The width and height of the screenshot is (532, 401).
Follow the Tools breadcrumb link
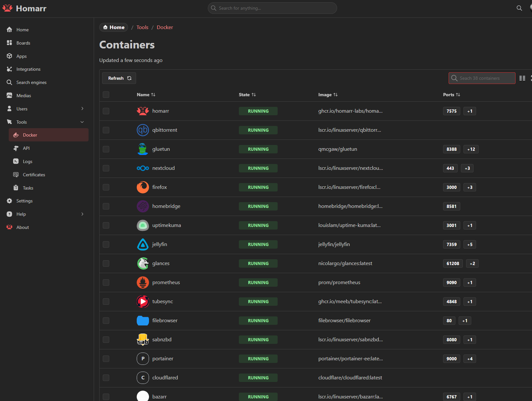(x=142, y=27)
